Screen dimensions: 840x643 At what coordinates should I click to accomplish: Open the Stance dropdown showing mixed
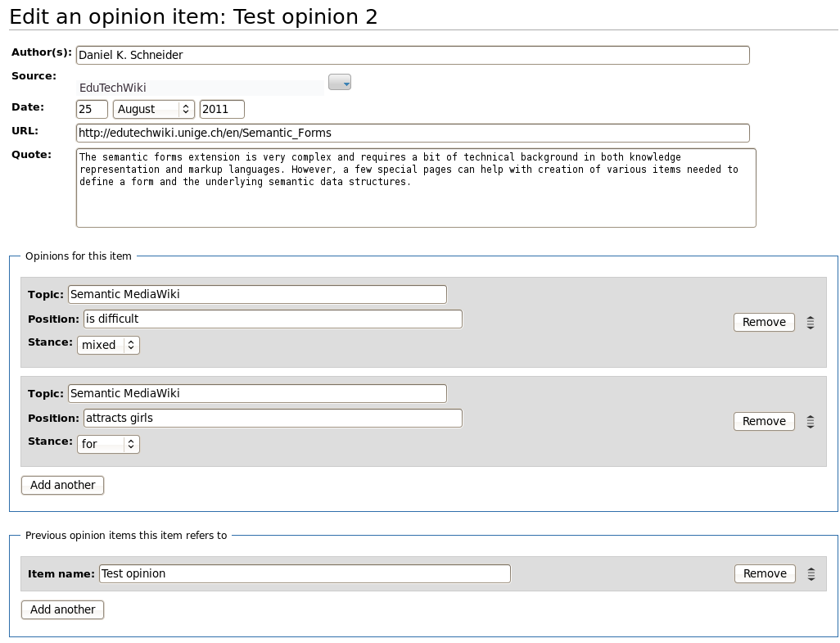(x=108, y=345)
